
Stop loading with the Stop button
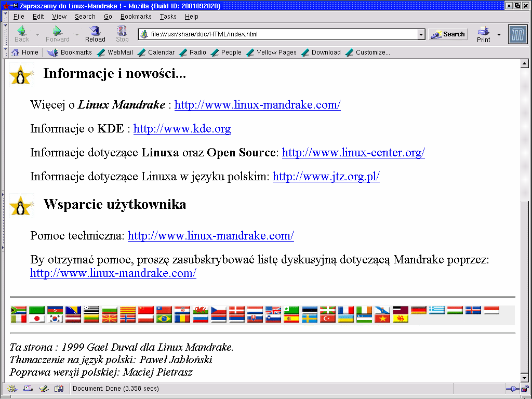pyautogui.click(x=122, y=34)
